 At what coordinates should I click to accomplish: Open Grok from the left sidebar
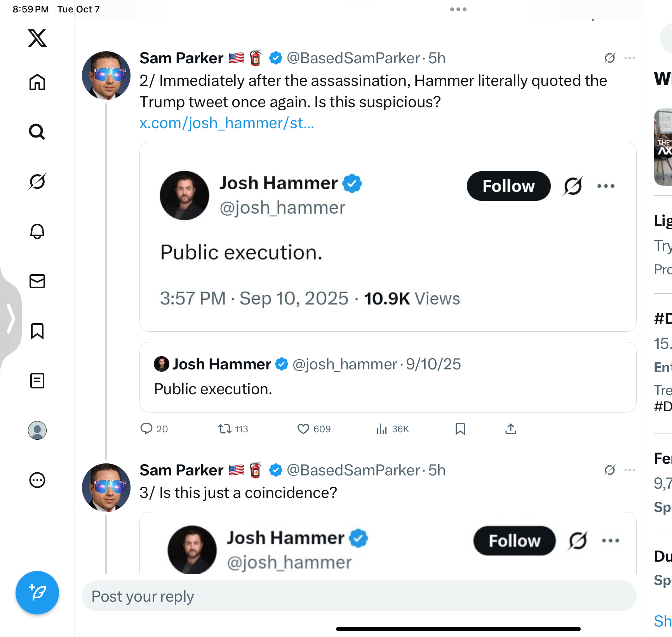click(x=37, y=181)
